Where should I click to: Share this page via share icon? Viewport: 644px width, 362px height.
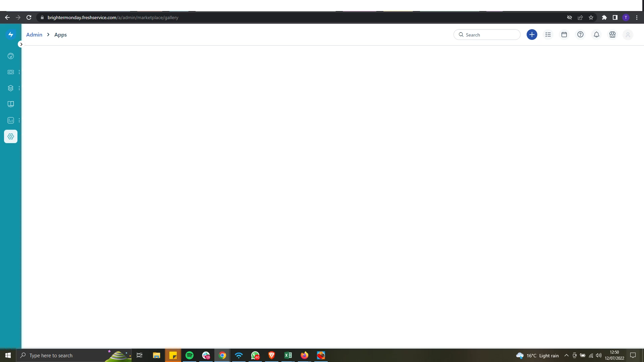point(580,17)
